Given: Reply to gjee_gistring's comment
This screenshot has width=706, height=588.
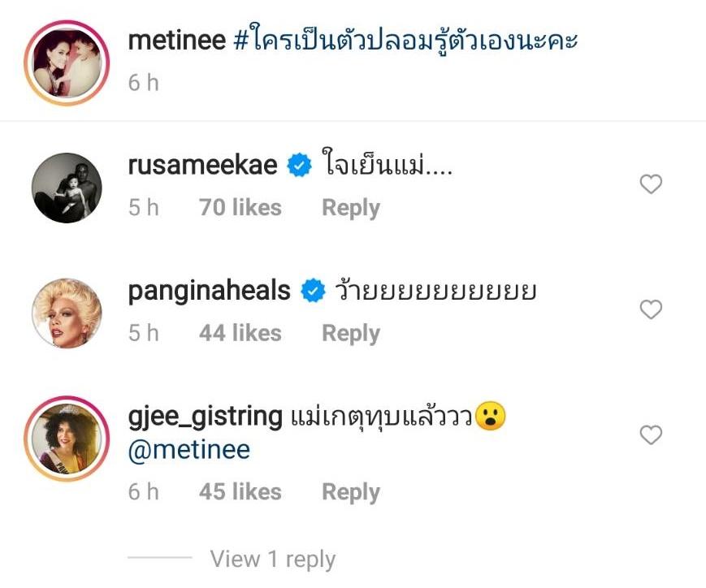Looking at the screenshot, I should point(350,491).
